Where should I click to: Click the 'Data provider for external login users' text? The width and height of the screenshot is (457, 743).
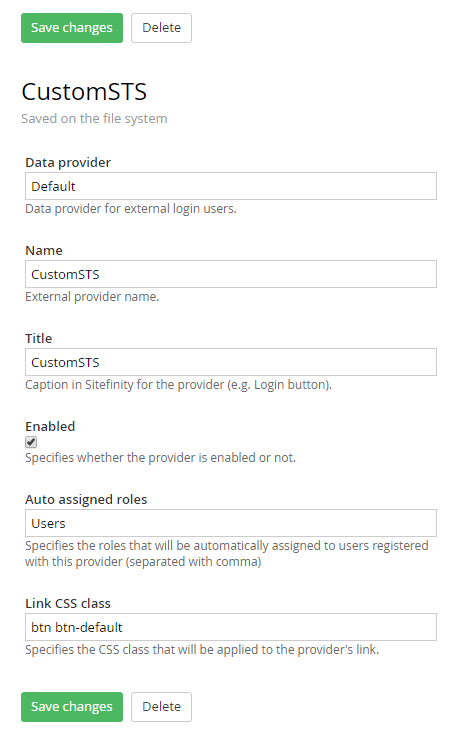131,209
